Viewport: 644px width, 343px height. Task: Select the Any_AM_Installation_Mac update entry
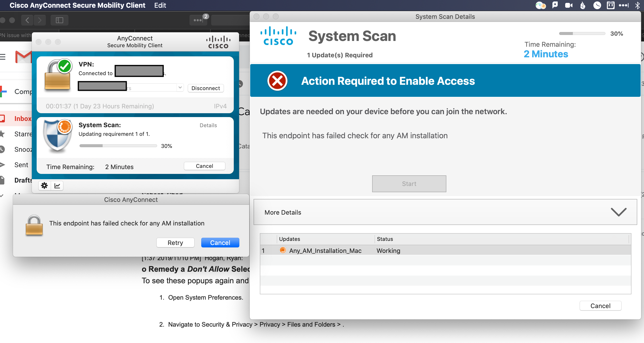tap(325, 251)
